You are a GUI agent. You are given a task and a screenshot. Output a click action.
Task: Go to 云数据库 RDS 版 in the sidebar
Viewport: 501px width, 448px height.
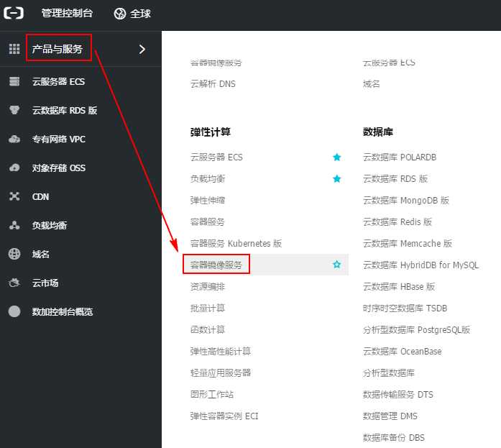(65, 110)
